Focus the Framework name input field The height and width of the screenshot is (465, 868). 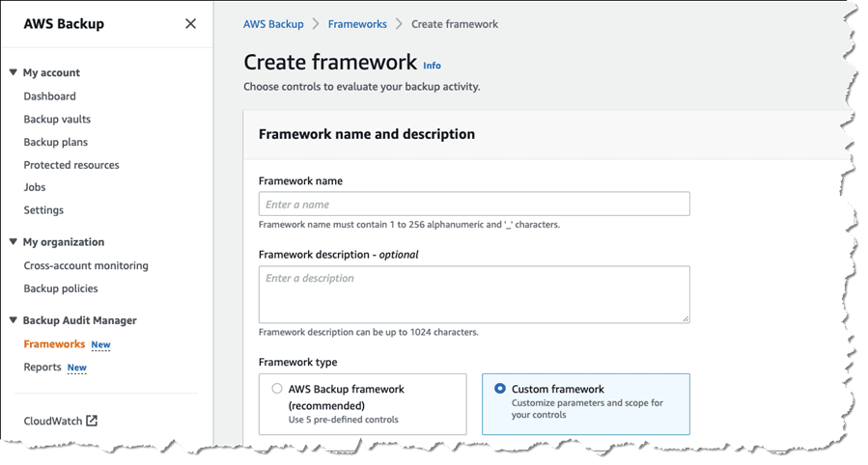coord(474,204)
